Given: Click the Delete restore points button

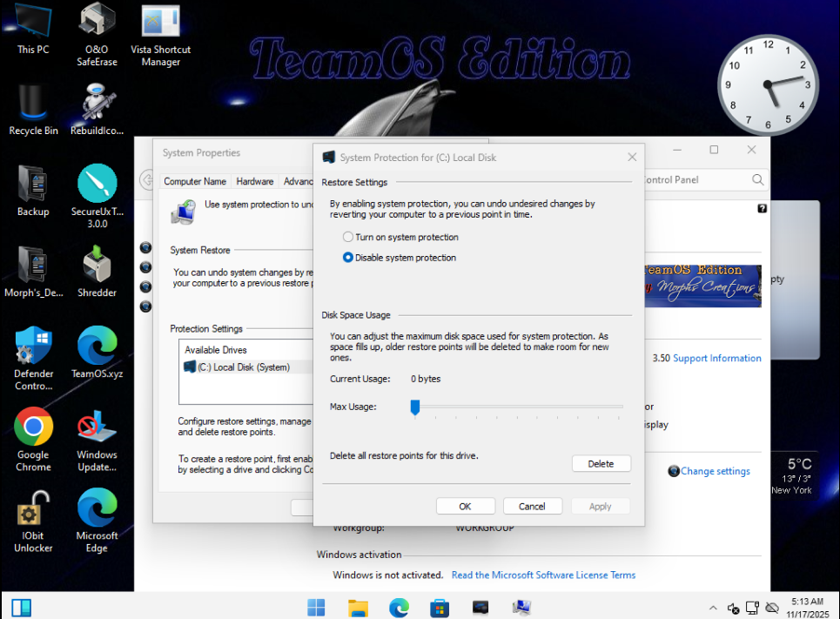Looking at the screenshot, I should pyautogui.click(x=601, y=464).
